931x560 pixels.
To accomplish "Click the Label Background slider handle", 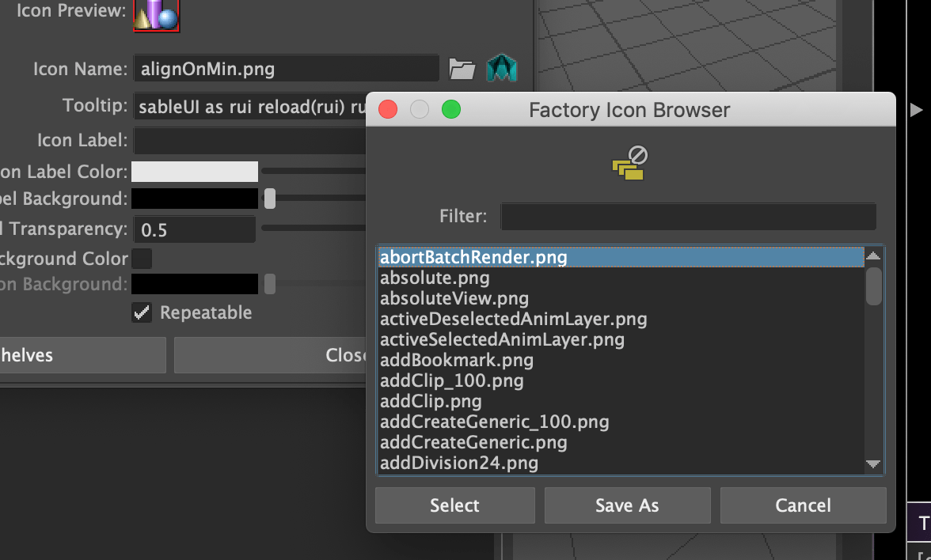I will pos(270,198).
